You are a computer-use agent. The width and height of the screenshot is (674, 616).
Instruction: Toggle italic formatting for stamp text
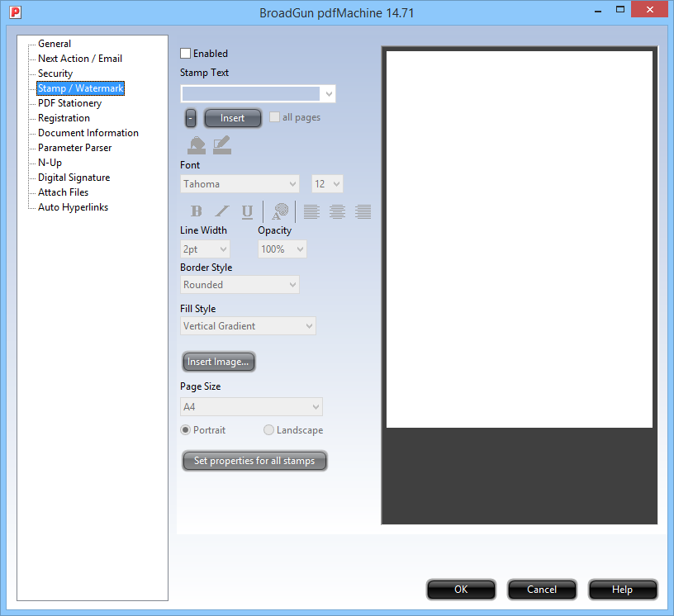point(222,211)
